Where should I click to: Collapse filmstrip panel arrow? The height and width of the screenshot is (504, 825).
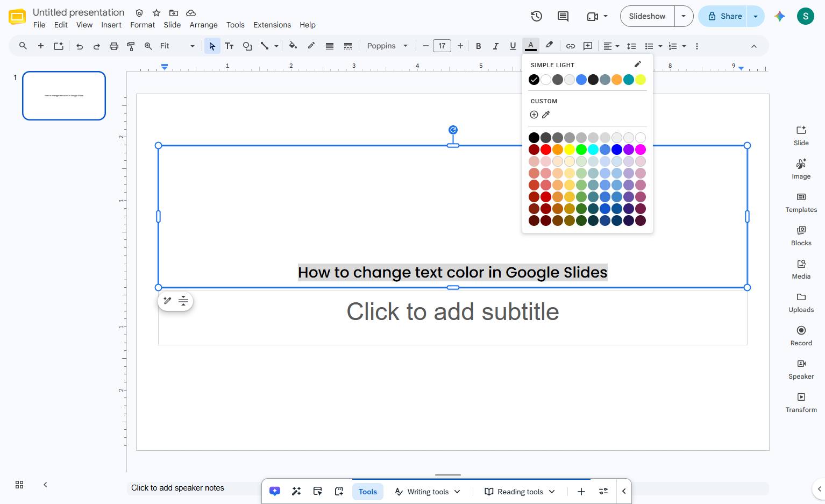click(45, 485)
